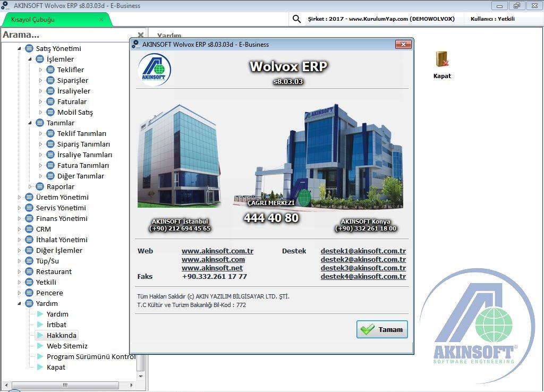
Task: Click the Faturalar node icon
Action: pyautogui.click(x=50, y=101)
